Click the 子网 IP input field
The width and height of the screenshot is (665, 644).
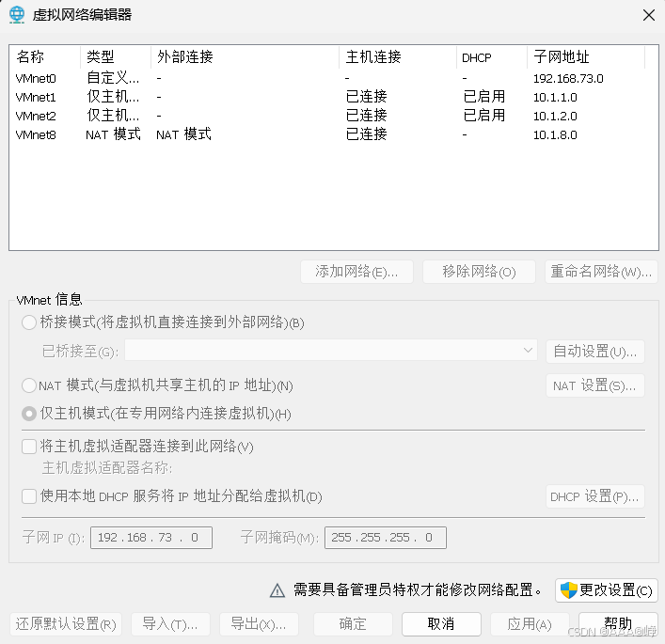point(151,538)
